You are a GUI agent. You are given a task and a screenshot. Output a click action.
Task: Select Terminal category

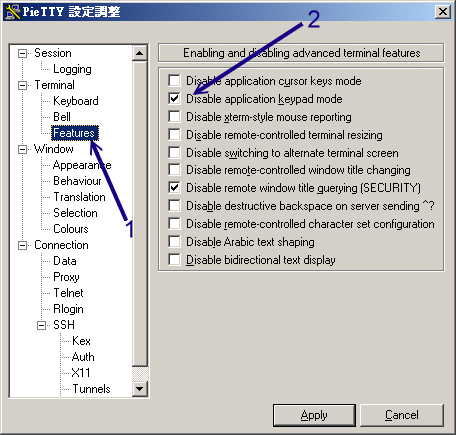[54, 85]
